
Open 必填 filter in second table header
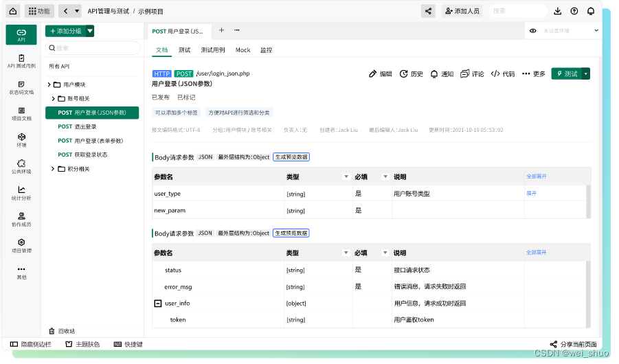coord(385,253)
